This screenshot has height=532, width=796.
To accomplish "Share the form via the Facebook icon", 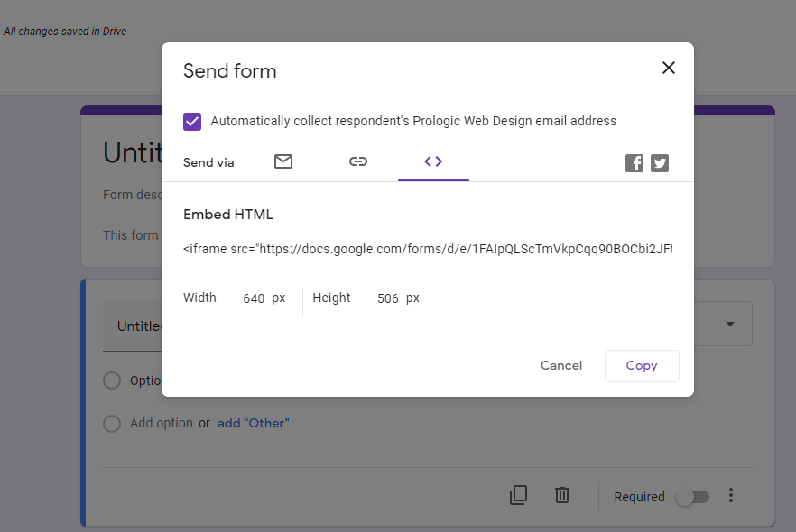I will coord(634,163).
